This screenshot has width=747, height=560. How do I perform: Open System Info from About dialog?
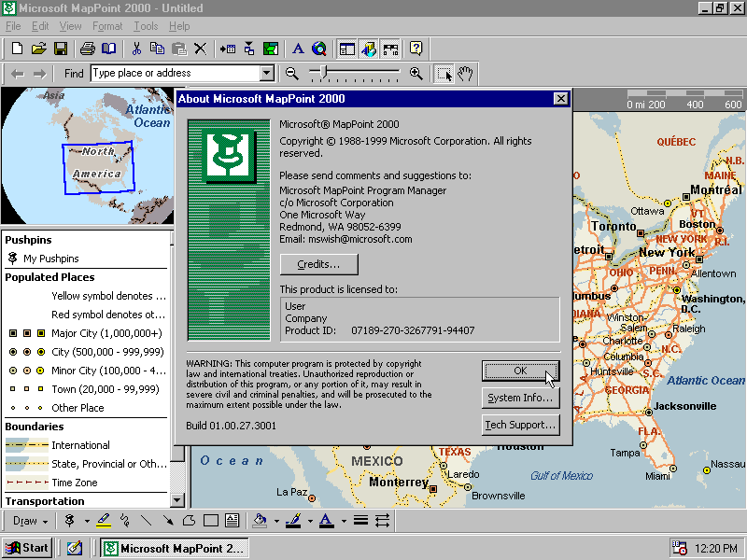[521, 398]
